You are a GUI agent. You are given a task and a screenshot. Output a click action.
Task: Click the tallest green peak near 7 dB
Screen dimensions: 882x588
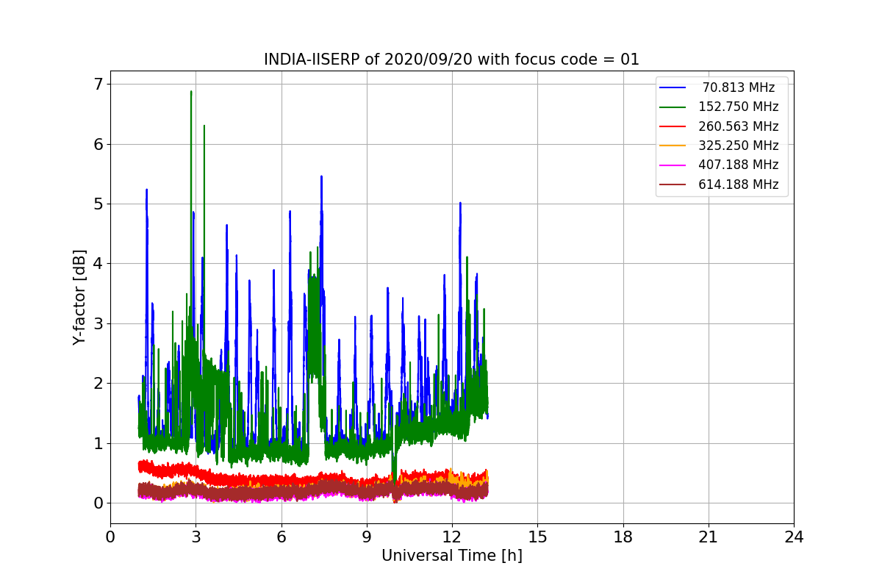(x=191, y=93)
